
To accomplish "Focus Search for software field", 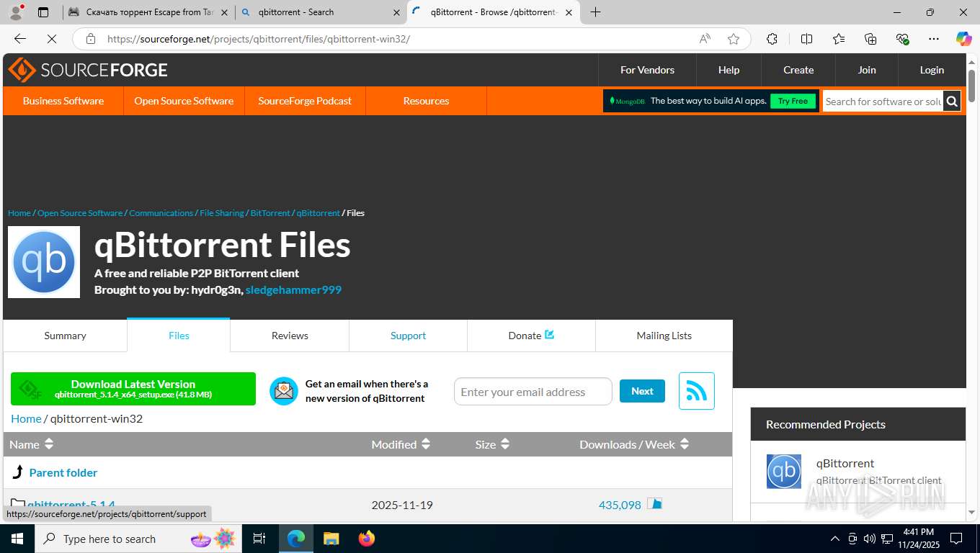I will coord(883,102).
